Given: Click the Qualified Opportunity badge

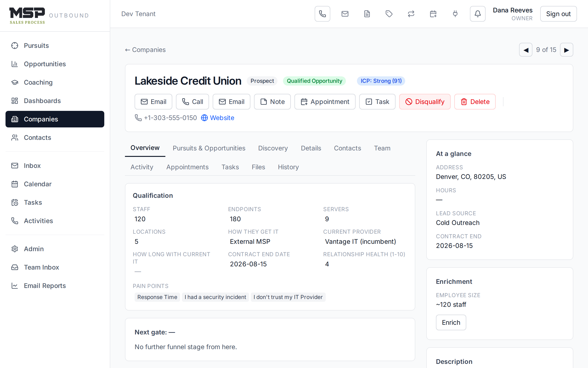Looking at the screenshot, I should (314, 81).
